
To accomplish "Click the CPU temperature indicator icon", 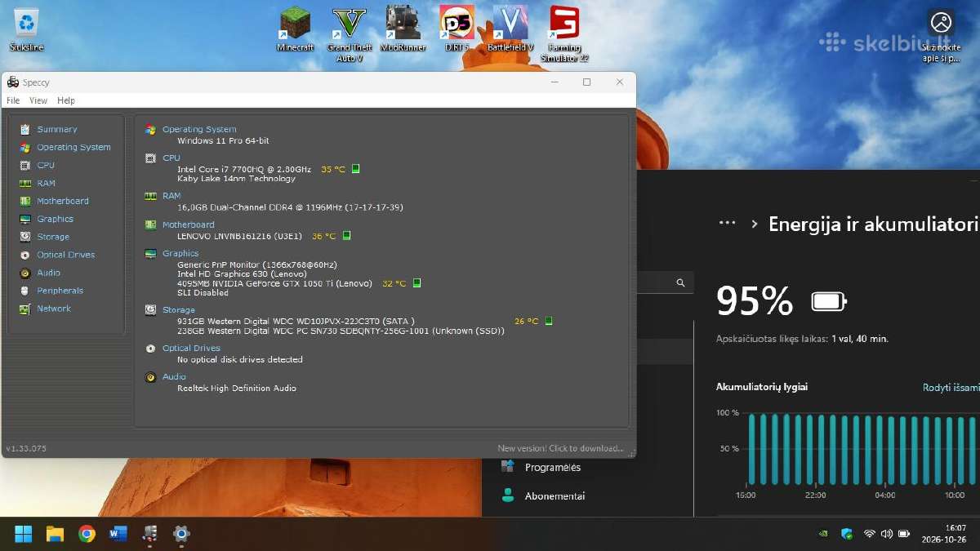I will pos(355,169).
